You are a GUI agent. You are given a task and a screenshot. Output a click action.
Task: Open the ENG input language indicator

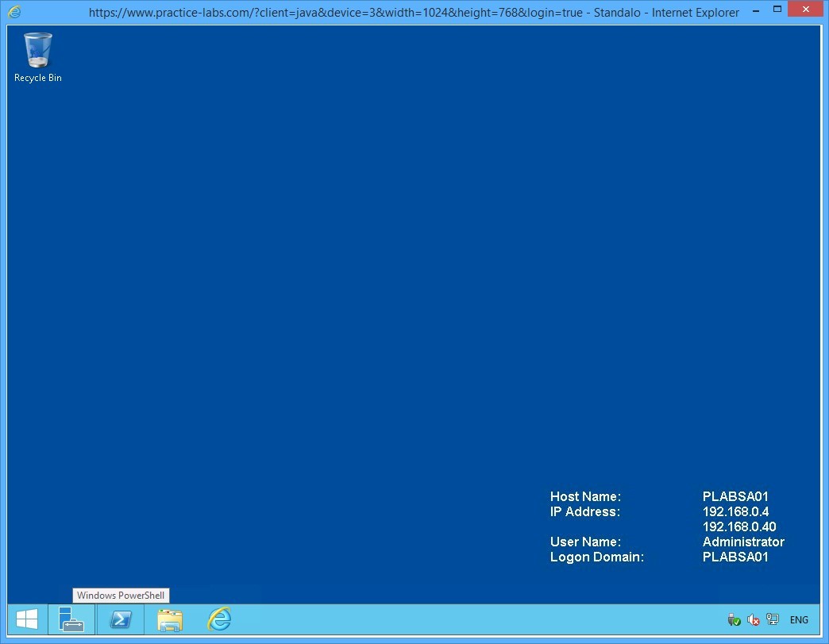pyautogui.click(x=799, y=620)
